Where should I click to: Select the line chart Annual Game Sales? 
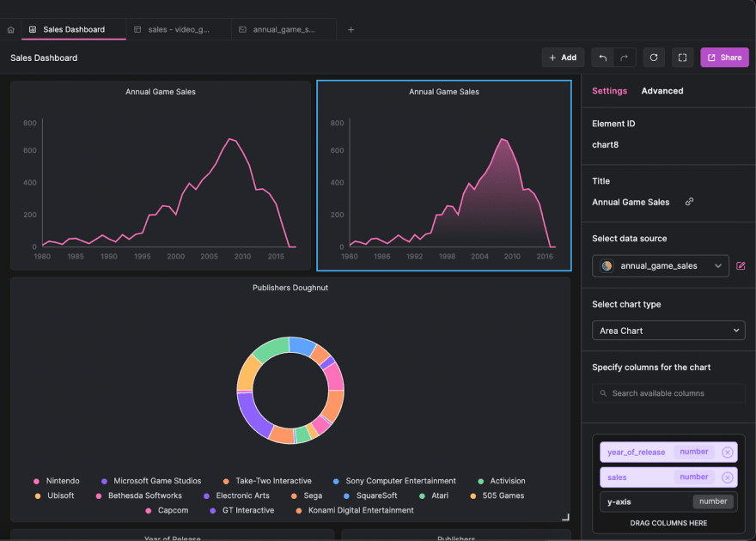(161, 175)
